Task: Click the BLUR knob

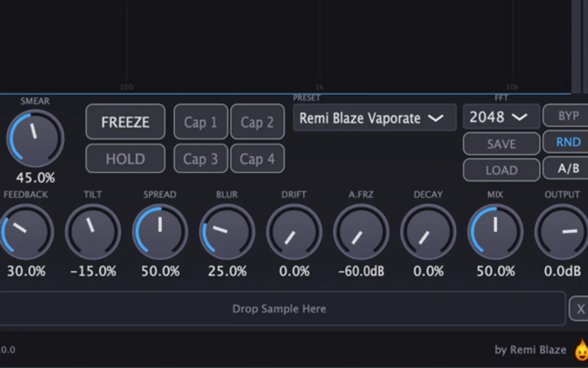Action: [x=227, y=232]
